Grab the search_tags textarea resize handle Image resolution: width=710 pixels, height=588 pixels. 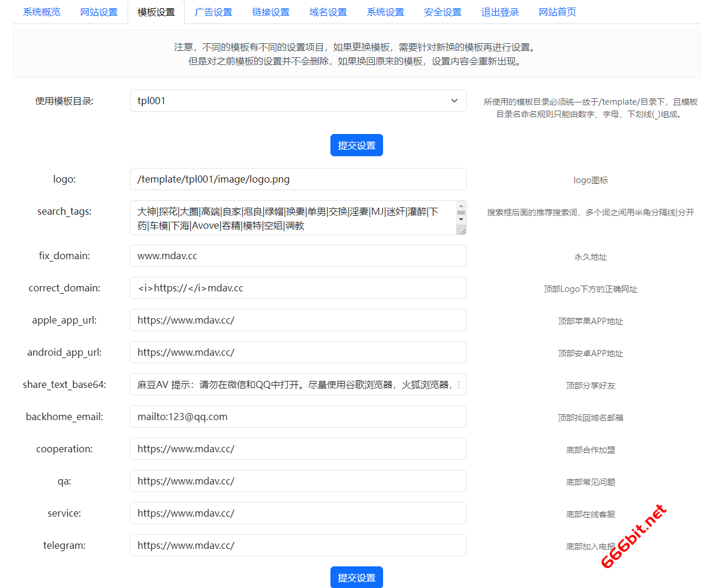(463, 231)
